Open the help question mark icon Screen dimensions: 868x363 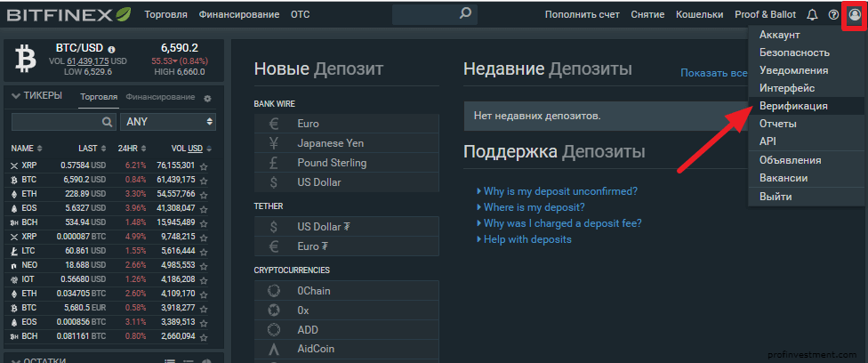tap(833, 15)
